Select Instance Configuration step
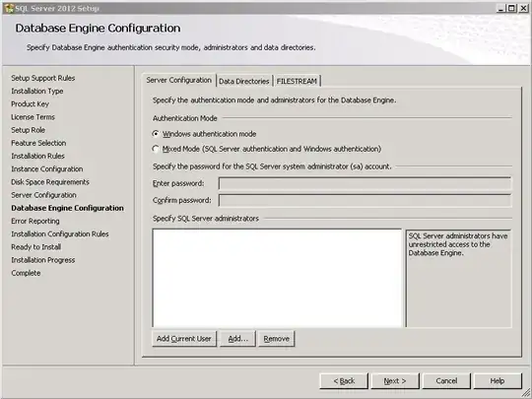 click(47, 169)
